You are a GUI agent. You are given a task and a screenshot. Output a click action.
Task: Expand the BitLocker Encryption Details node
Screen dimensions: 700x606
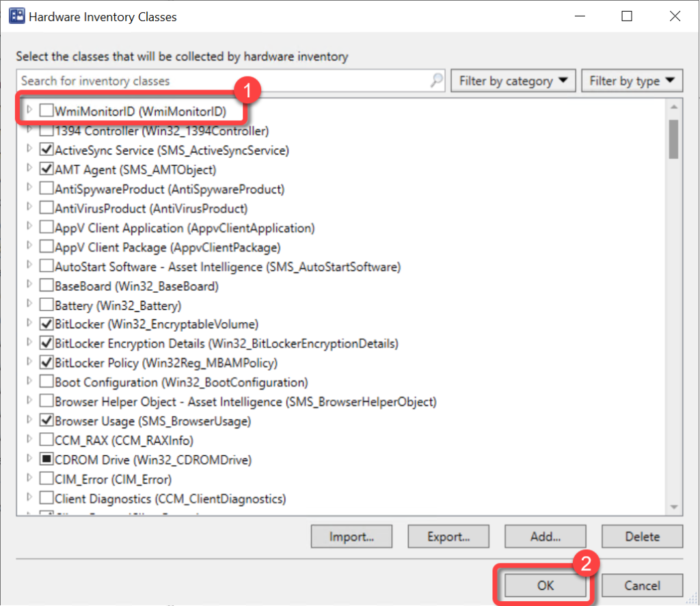29,343
